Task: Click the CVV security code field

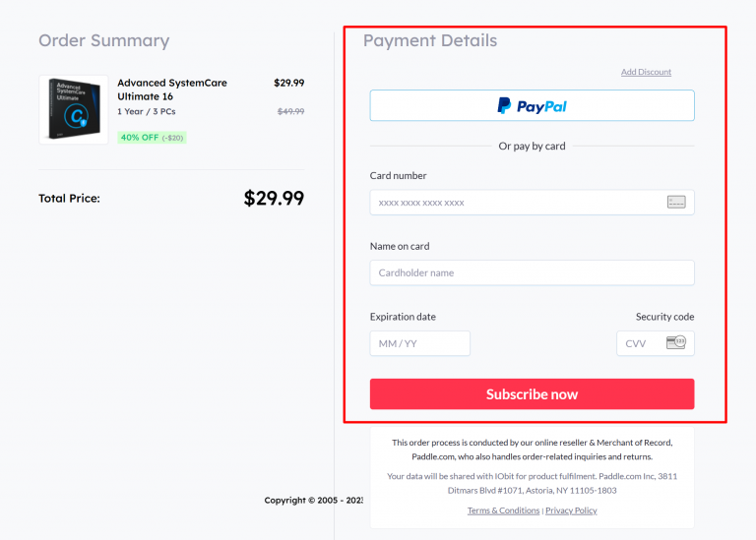Action: pyautogui.click(x=640, y=343)
